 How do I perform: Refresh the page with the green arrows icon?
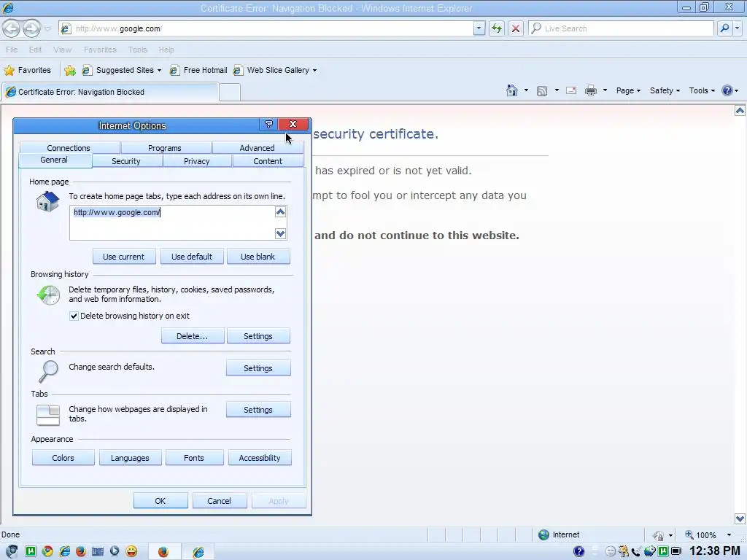pos(497,28)
